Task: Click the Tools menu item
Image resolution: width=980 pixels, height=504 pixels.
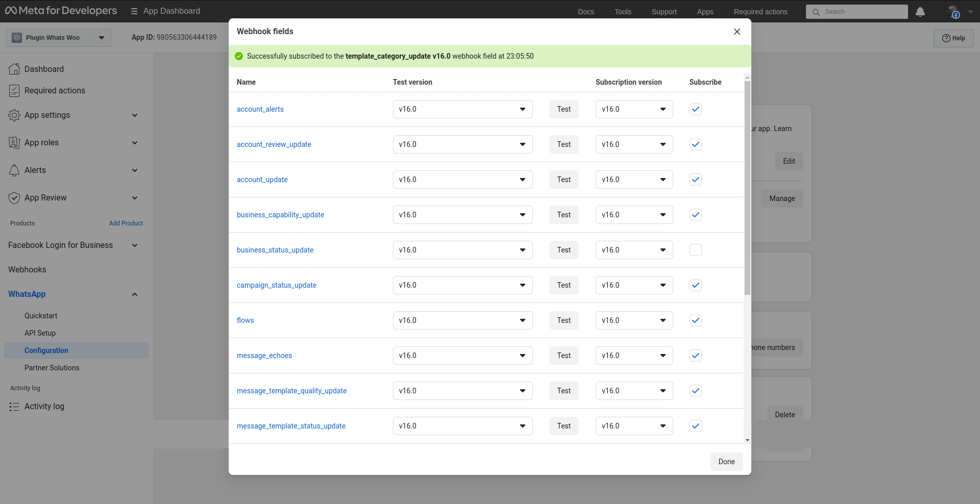Action: [x=622, y=11]
